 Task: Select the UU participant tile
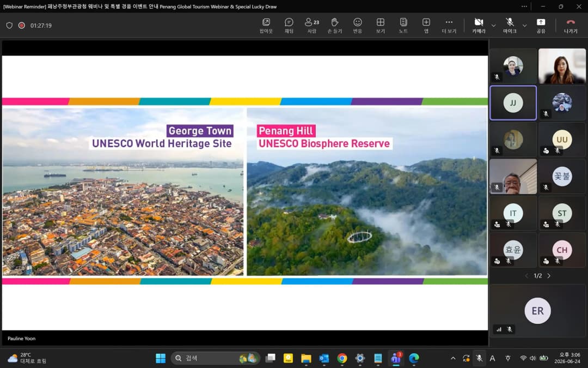pos(562,140)
